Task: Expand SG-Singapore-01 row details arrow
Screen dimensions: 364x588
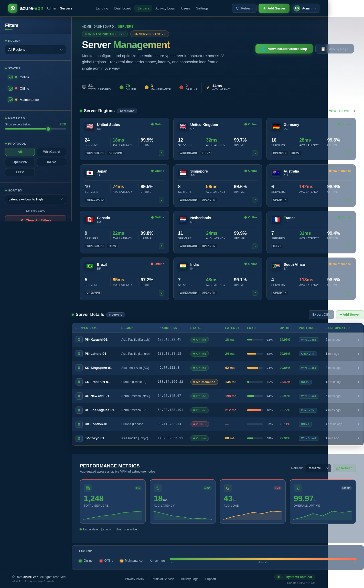Action: (358, 368)
